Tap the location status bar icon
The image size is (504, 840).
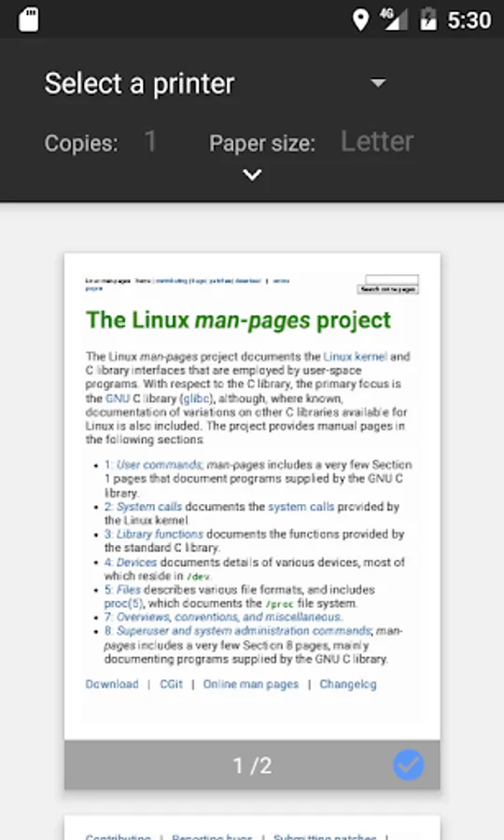pos(360,21)
